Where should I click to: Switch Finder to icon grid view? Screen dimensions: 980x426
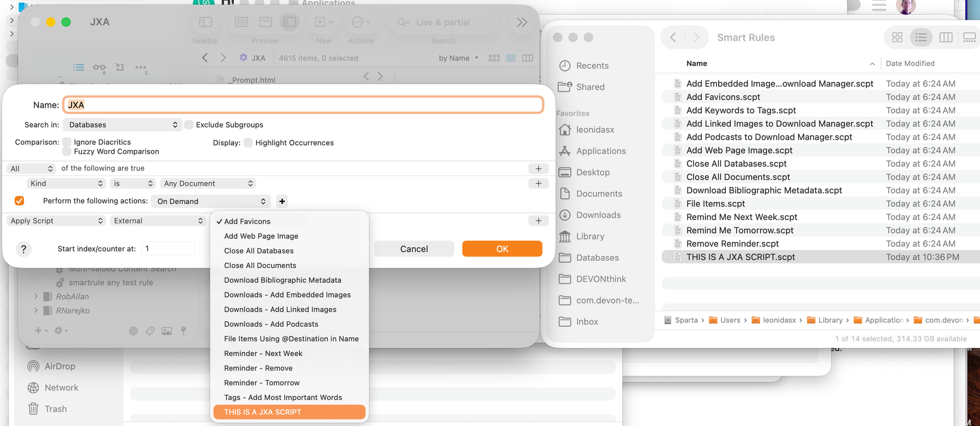[897, 37]
